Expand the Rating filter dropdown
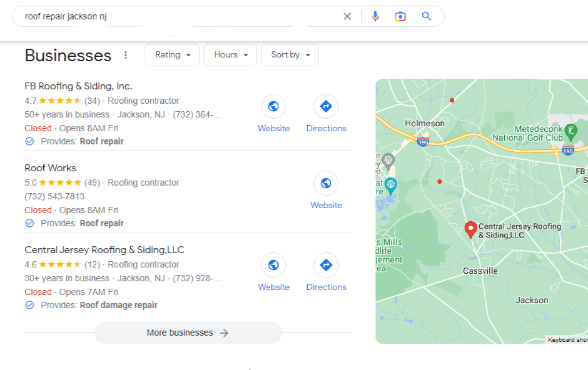588x370 pixels. pos(172,55)
